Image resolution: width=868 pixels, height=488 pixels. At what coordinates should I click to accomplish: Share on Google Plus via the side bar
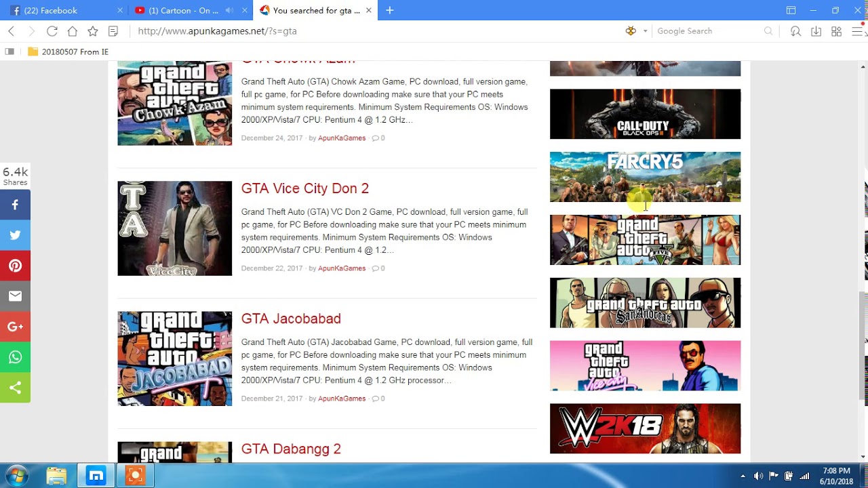(x=15, y=327)
